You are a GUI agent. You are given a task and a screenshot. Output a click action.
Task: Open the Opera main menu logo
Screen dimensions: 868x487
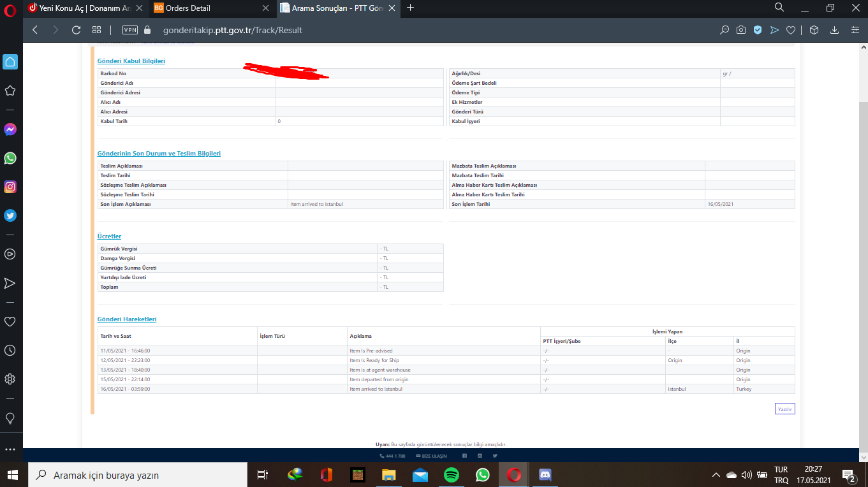tap(10, 11)
